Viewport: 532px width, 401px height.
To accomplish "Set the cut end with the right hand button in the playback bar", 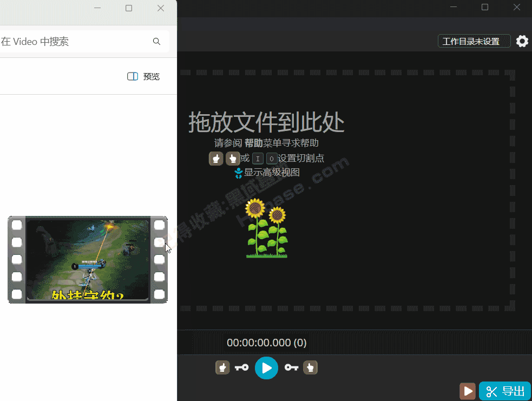I will pyautogui.click(x=311, y=368).
